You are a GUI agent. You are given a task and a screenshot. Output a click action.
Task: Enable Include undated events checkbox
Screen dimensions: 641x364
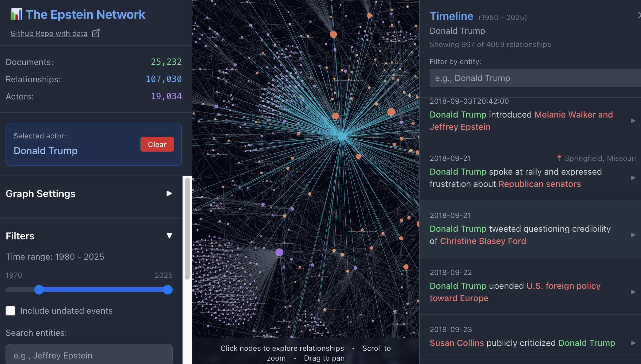coord(10,311)
